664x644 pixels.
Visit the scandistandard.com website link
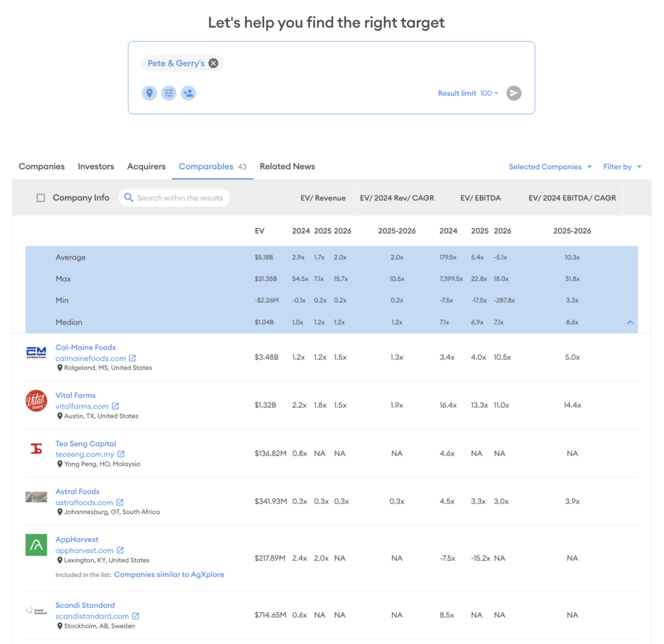pyautogui.click(x=92, y=616)
